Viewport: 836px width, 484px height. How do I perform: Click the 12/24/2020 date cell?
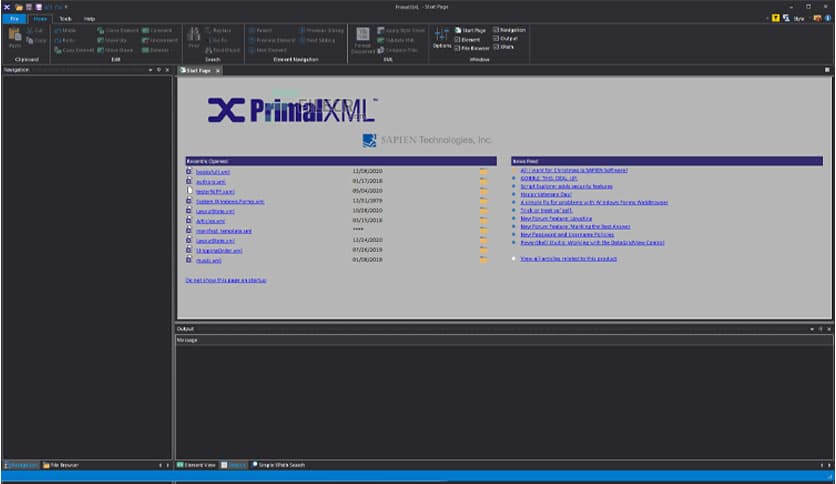367,240
